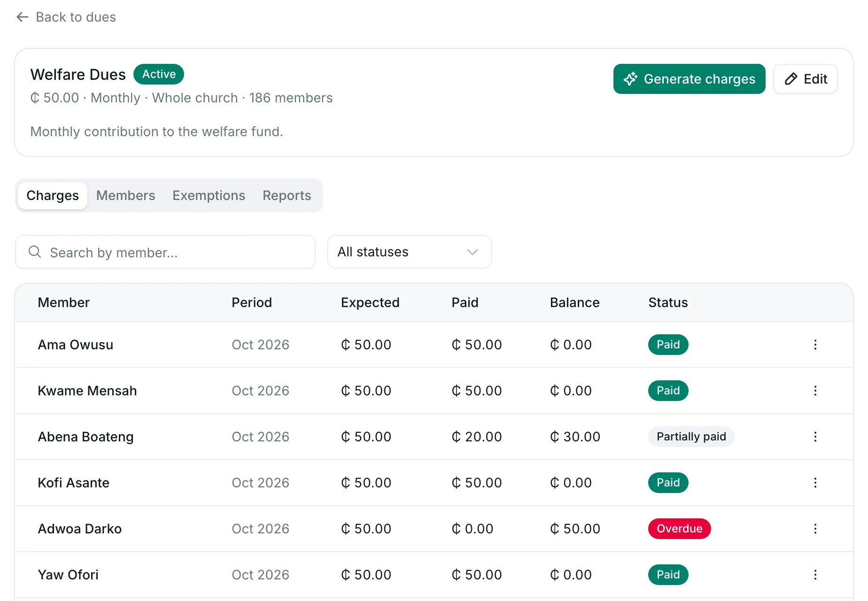This screenshot has height=601, width=868.
Task: Open row actions menu for Abena Boateng
Action: pos(815,437)
